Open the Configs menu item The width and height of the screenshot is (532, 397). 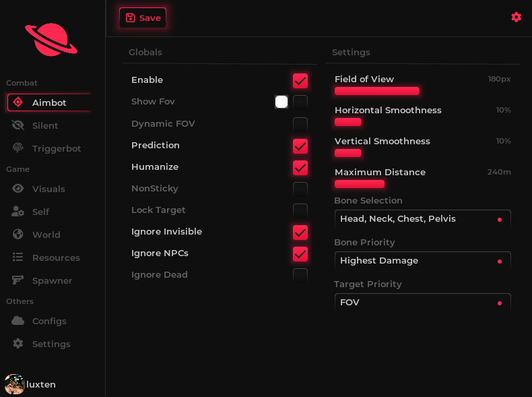click(49, 321)
